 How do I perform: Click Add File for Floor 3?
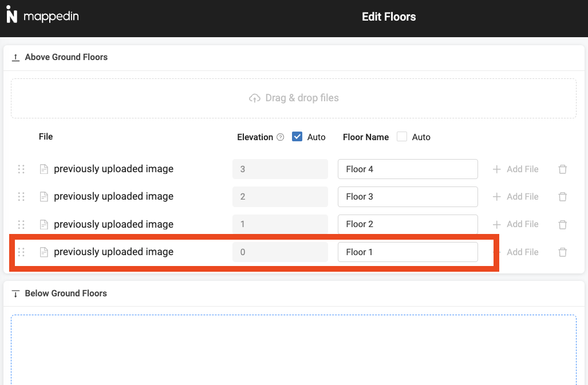coord(515,197)
